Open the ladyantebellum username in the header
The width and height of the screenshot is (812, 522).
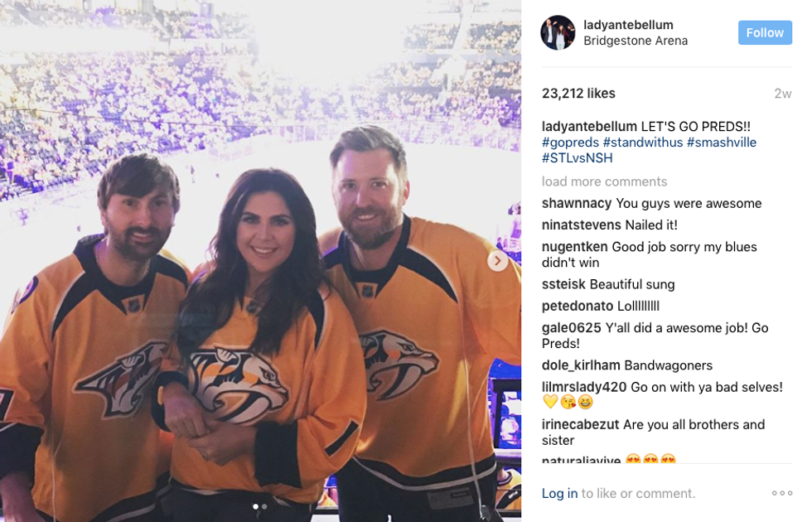pyautogui.click(x=628, y=25)
